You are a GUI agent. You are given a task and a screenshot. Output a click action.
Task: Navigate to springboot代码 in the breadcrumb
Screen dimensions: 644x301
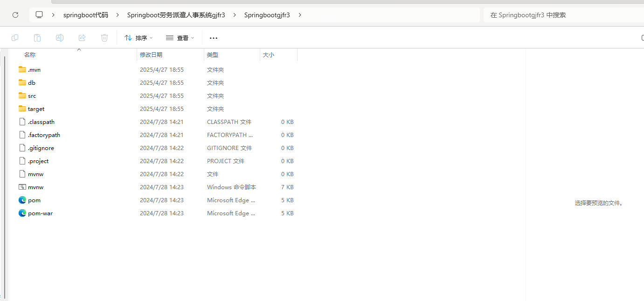pyautogui.click(x=86, y=15)
